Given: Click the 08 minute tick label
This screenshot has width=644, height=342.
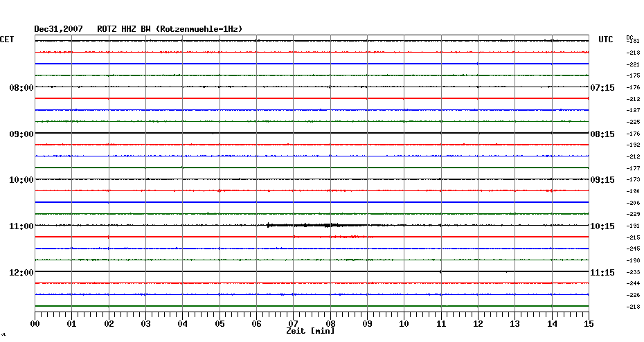Looking at the screenshot, I should coord(330,324).
